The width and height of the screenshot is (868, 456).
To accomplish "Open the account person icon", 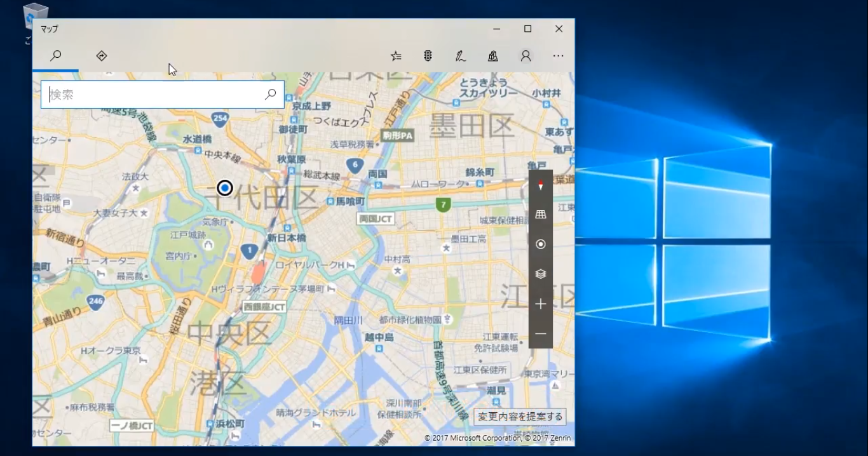I will point(526,56).
